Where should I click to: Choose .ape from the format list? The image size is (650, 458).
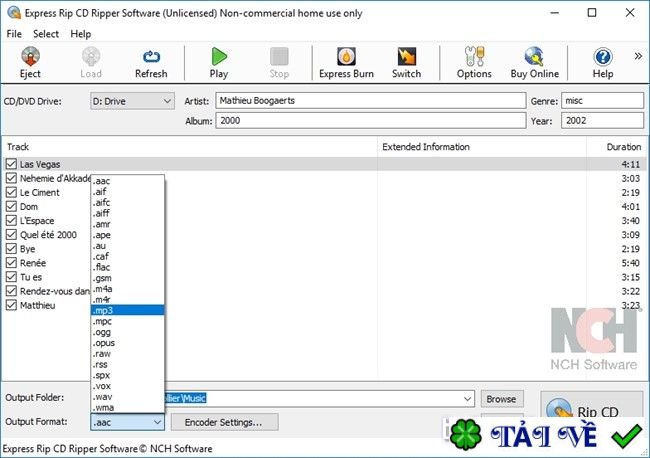(x=127, y=235)
